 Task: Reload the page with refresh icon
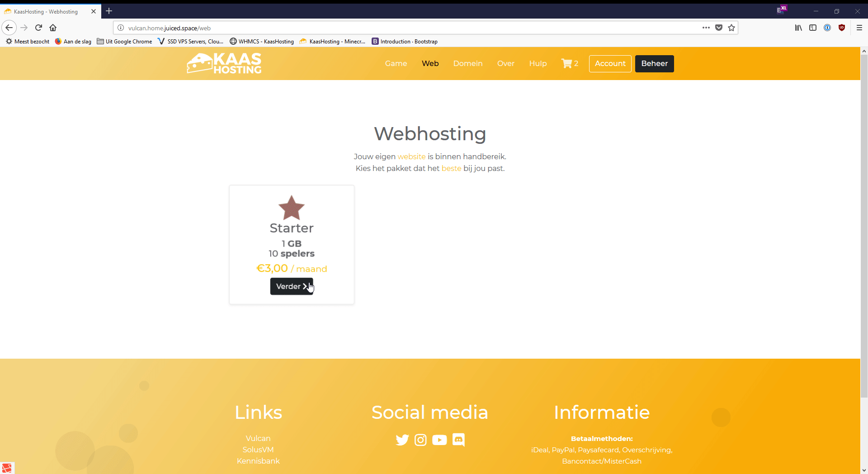pos(38,28)
